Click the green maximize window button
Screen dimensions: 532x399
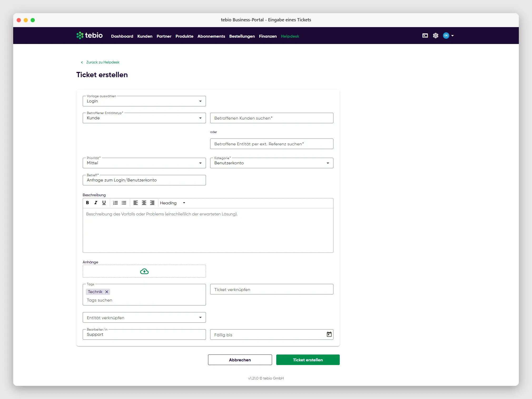pos(33,20)
